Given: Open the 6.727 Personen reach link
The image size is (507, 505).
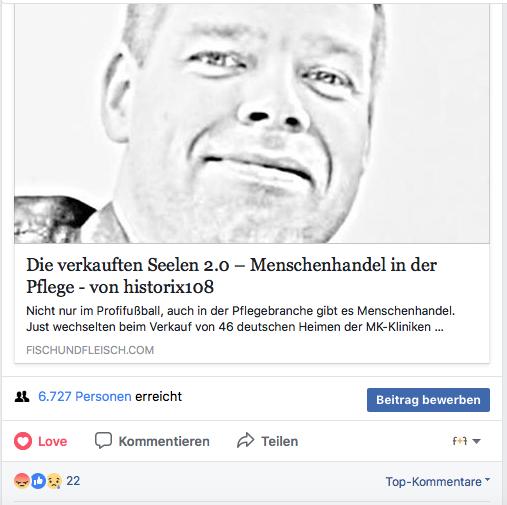Looking at the screenshot, I should pyautogui.click(x=85, y=396).
